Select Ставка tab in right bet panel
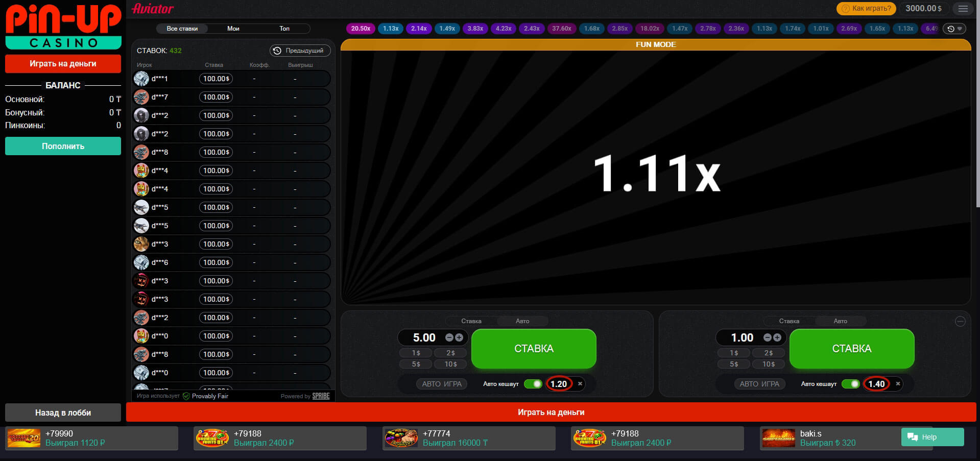This screenshot has height=461, width=980. [789, 321]
